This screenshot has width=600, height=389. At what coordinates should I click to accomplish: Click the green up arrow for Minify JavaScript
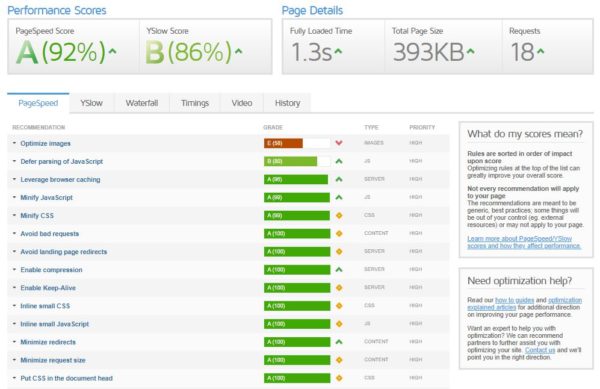(x=339, y=197)
